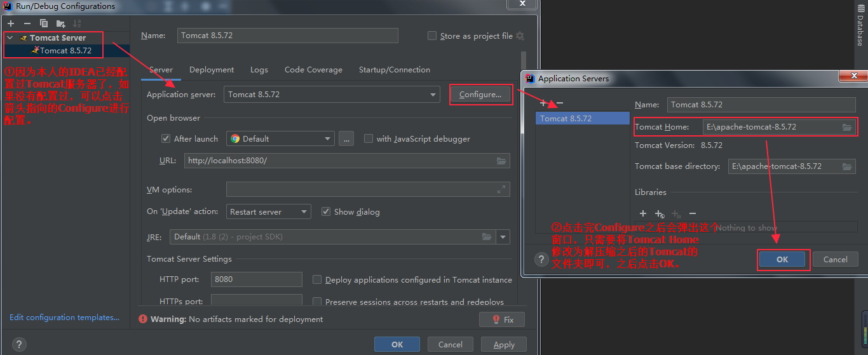Enable Preserve sessions across restarts
The width and height of the screenshot is (868, 355).
tap(317, 302)
